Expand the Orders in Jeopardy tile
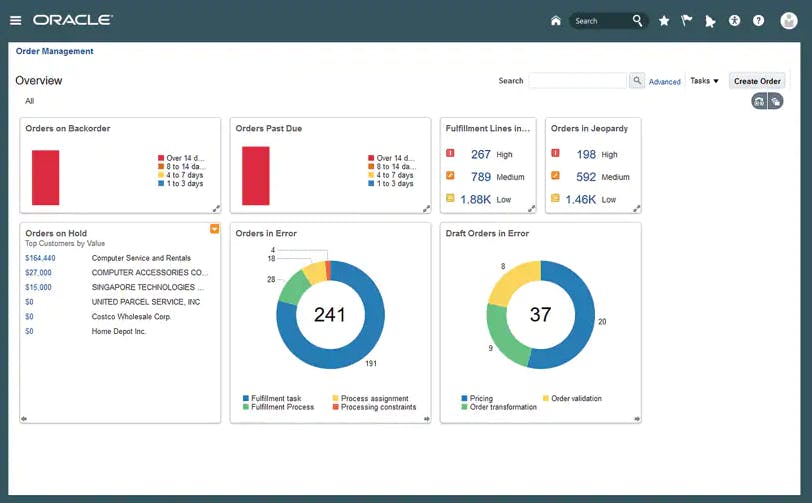The width and height of the screenshot is (812, 503). (636, 208)
